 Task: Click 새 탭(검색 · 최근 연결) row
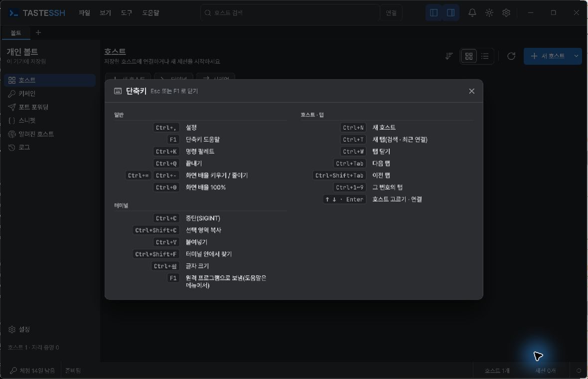tap(387, 140)
